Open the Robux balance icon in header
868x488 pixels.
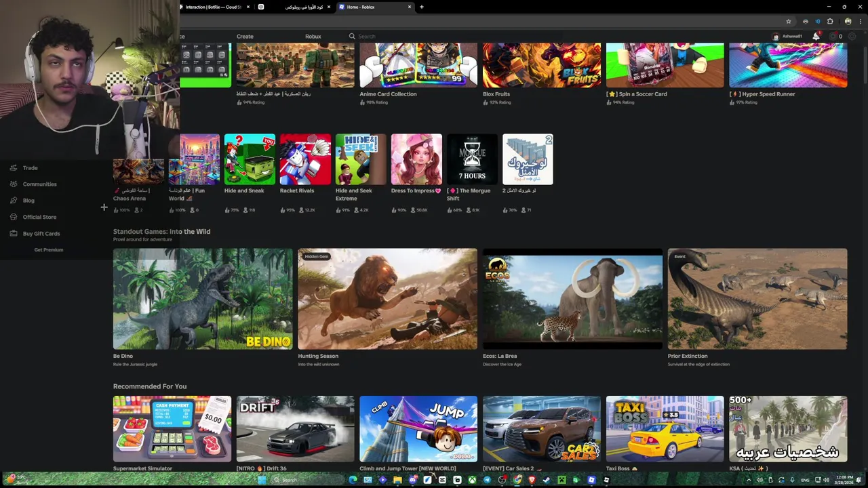(x=832, y=36)
